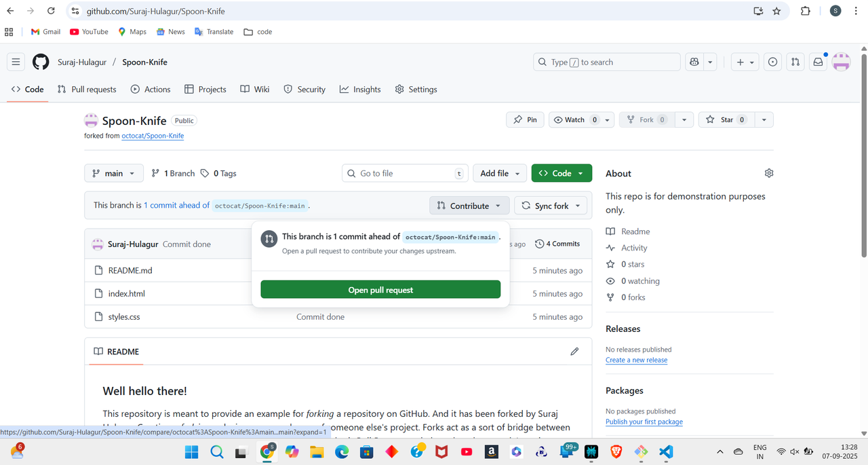Viewport: 868px width, 465px height.
Task: Open the Chrome three-dot menu
Action: [856, 11]
